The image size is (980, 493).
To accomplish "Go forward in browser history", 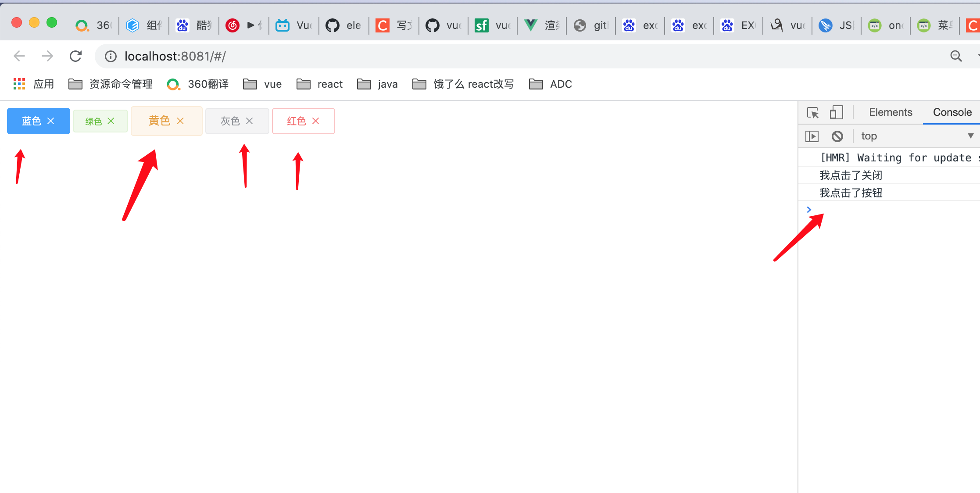I will (x=47, y=56).
